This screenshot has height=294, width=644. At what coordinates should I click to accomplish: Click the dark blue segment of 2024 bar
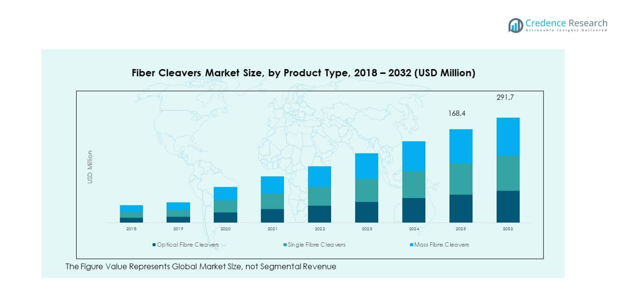[413, 210]
